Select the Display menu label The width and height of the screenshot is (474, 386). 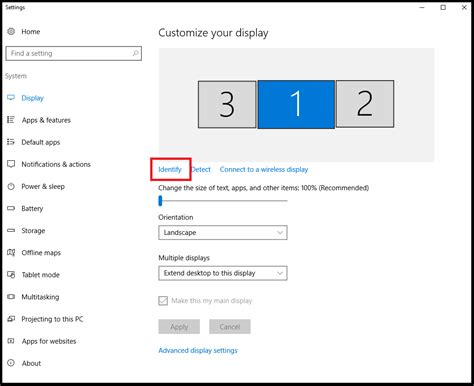(x=33, y=98)
